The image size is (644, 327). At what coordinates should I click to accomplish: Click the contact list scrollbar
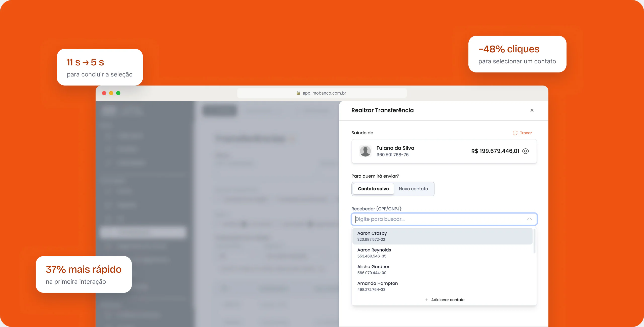click(534, 241)
